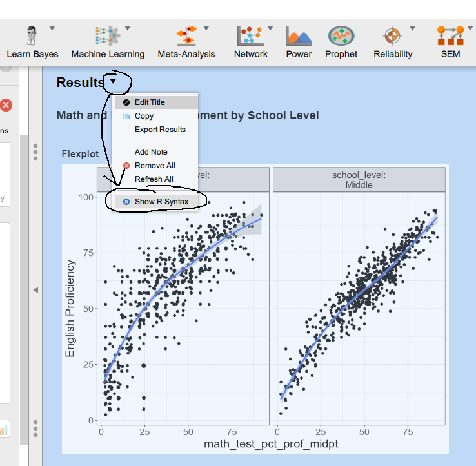476x466 pixels.
Task: Open the Meta-Analysis module
Action: coord(186,43)
